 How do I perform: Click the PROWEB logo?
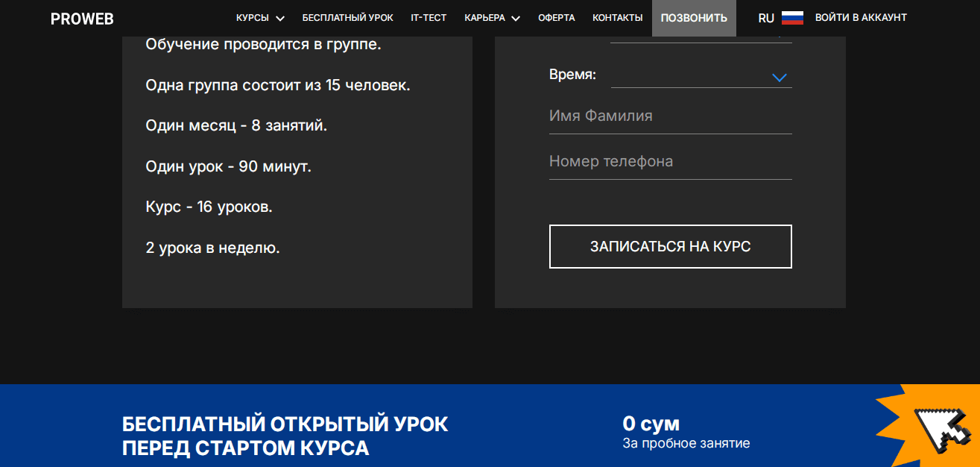tap(82, 18)
